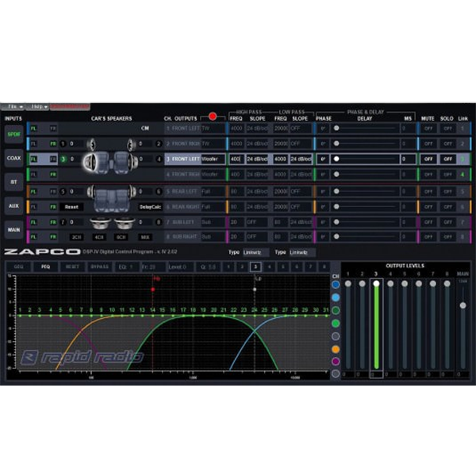Open high pass slope dropdown for channel 3
Image resolution: width=476 pixels, height=476 pixels.
click(257, 159)
